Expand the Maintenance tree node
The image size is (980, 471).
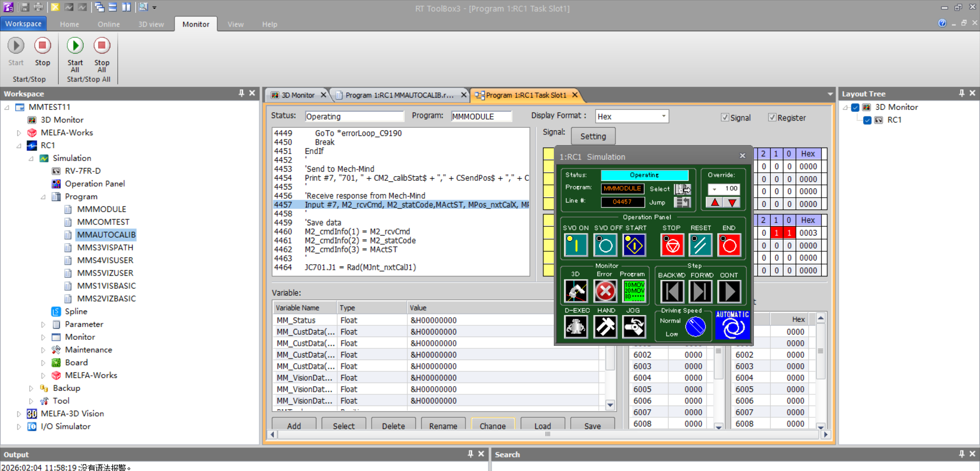[x=43, y=350]
